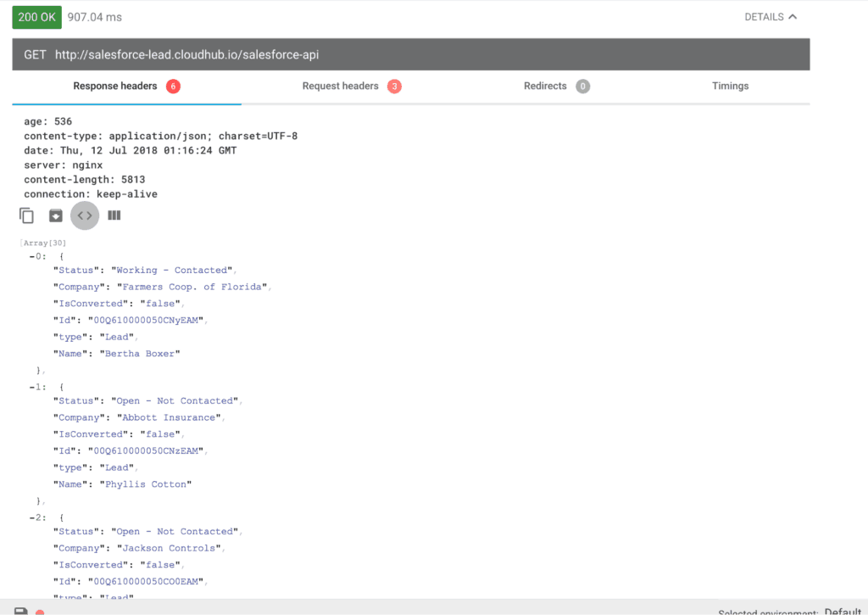Click the 200 OK status badge
This screenshot has height=615, width=868.
point(36,16)
